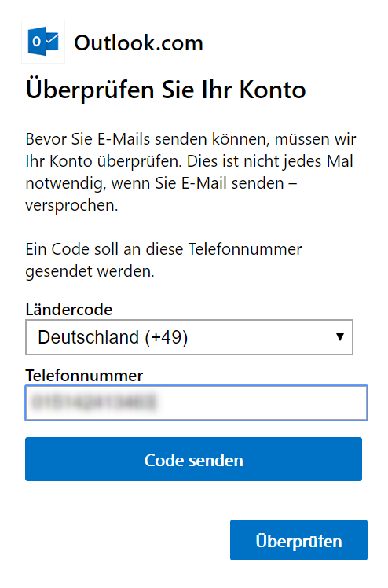Select the Deutschland (+49) combo box text
This screenshot has height=588, width=388.
click(113, 337)
